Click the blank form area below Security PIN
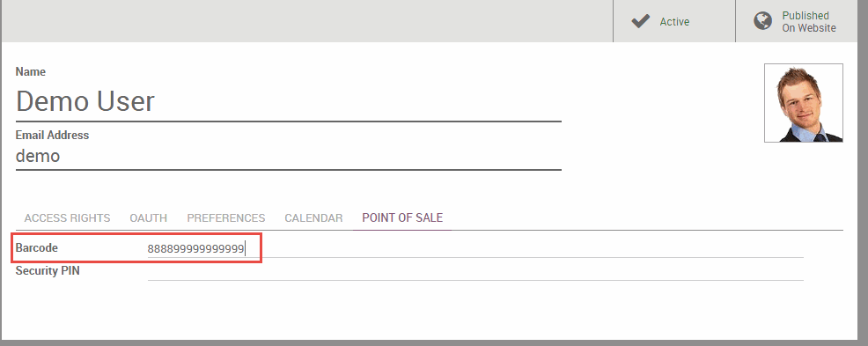Viewport: 868px width, 346px height. point(429,310)
